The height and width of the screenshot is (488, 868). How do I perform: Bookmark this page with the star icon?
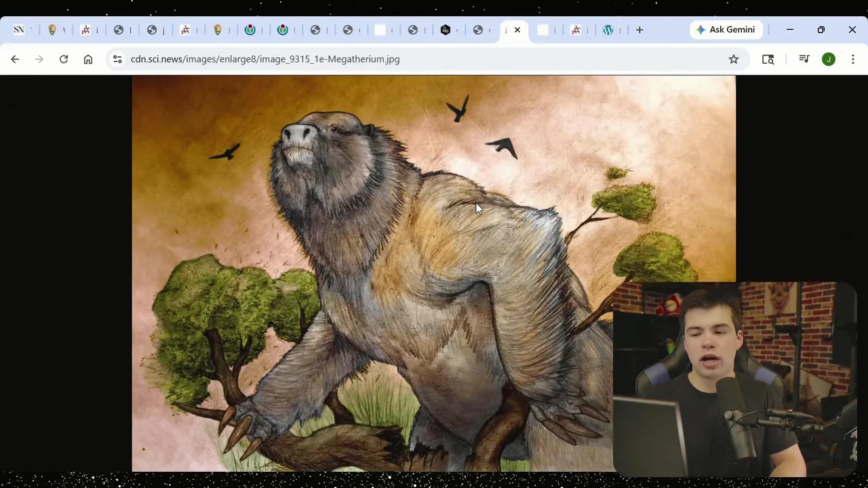pos(734,59)
